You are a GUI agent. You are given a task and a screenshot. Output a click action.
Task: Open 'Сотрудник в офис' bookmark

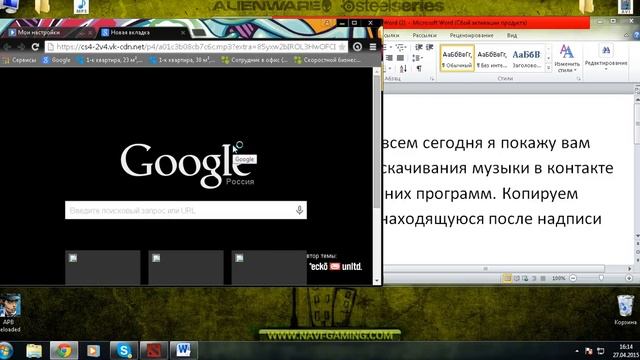tap(255, 60)
